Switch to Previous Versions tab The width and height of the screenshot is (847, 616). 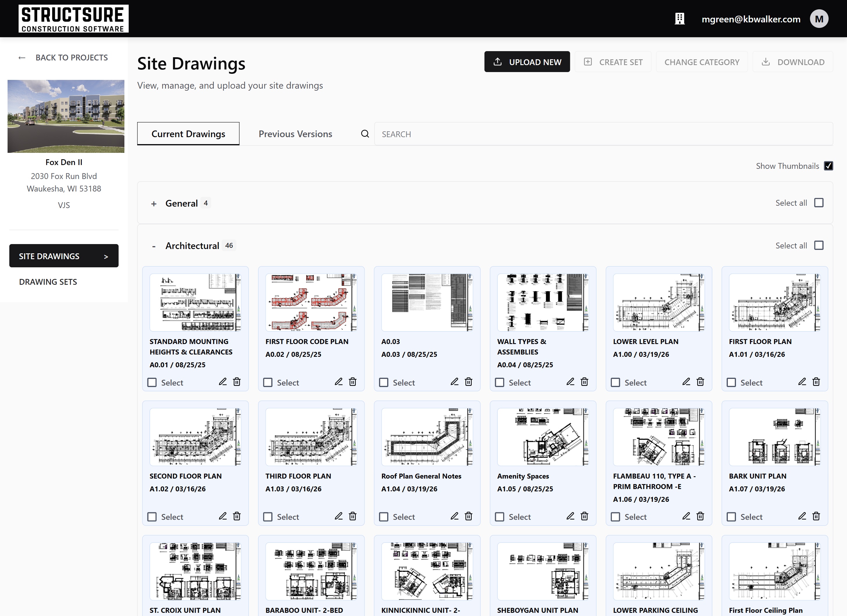point(295,134)
